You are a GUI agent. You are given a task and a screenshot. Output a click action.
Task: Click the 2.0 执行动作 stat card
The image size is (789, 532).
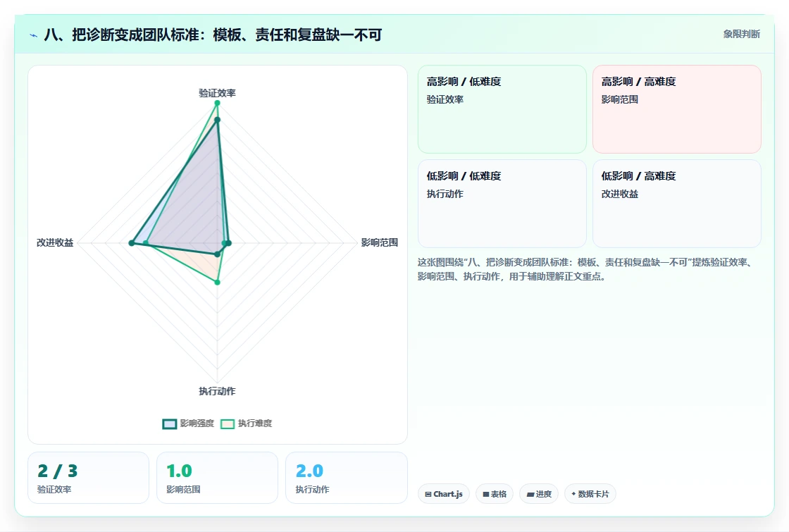click(346, 478)
